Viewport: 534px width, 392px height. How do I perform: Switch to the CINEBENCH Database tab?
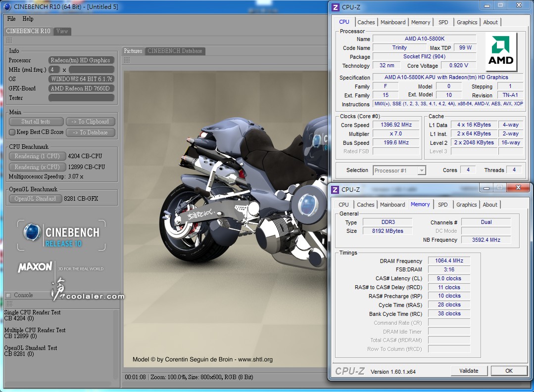pos(175,51)
